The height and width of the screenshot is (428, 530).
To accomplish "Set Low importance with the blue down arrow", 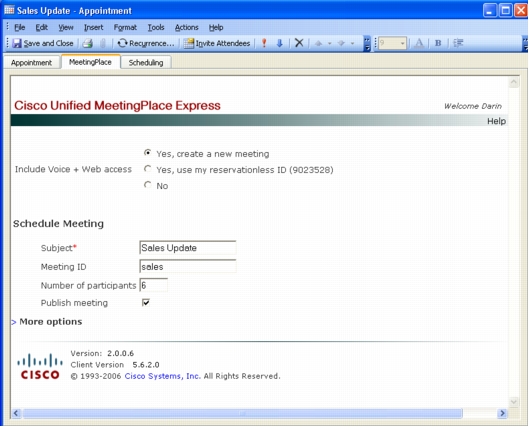I will 280,43.
